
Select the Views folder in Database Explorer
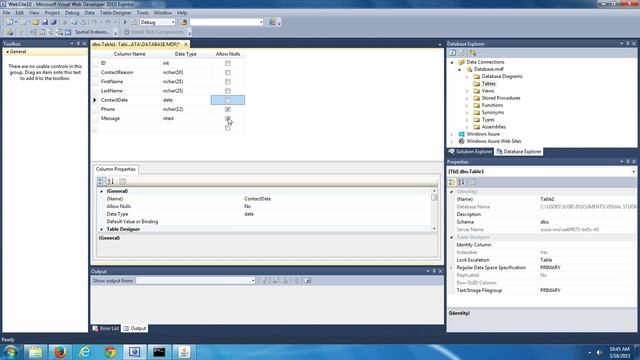487,91
